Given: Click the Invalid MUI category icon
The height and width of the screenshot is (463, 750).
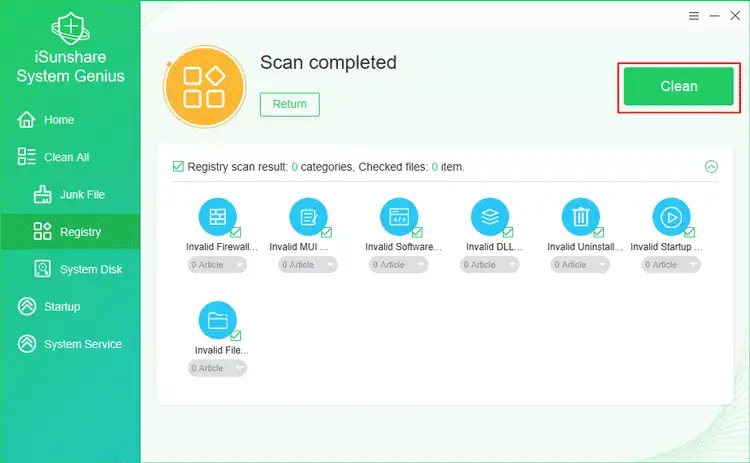Looking at the screenshot, I should tap(309, 217).
